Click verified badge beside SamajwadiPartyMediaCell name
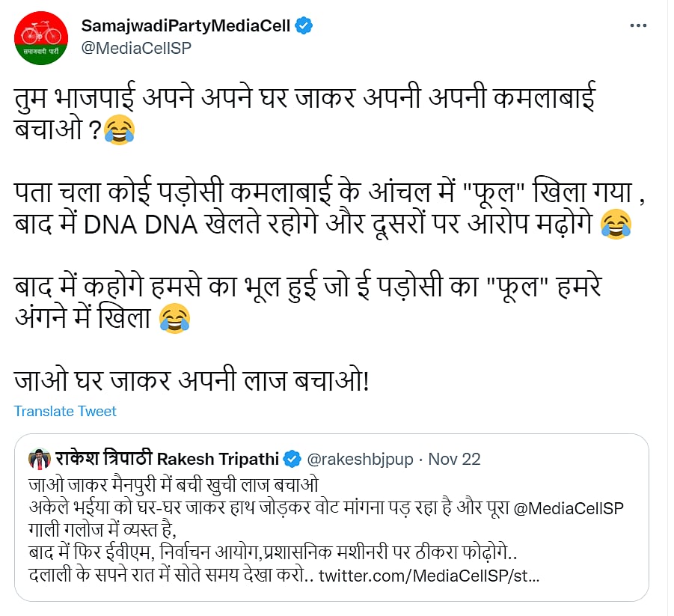 click(303, 25)
